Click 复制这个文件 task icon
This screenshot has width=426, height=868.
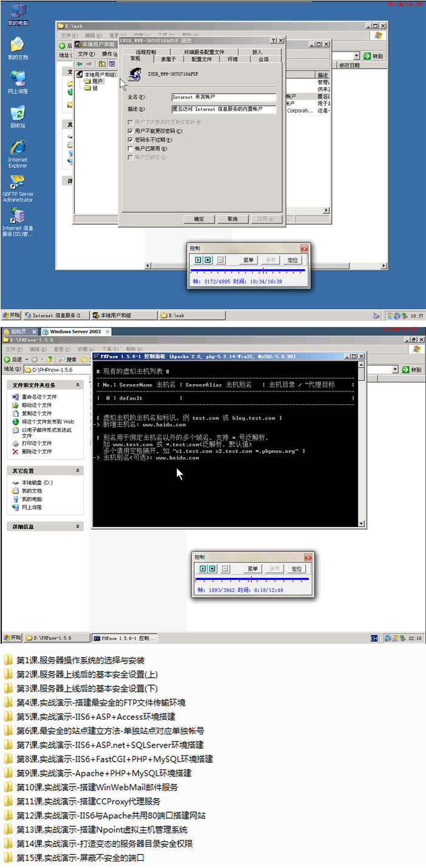pos(16,413)
